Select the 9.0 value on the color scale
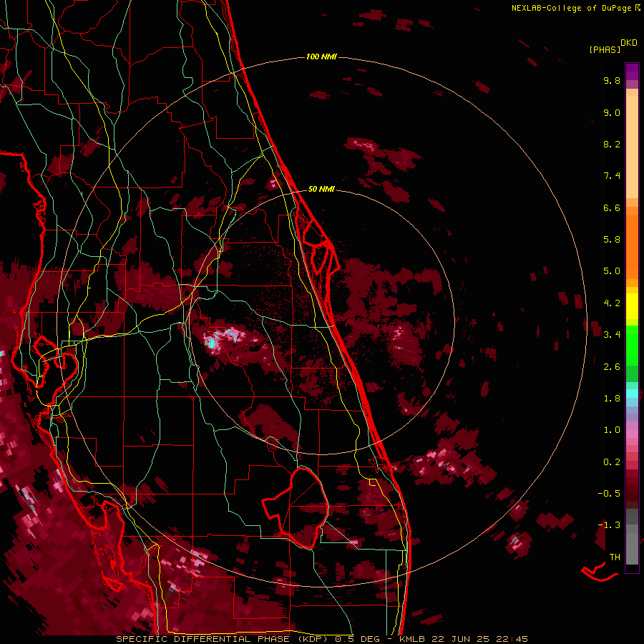This screenshot has height=644, width=644. coord(612,112)
